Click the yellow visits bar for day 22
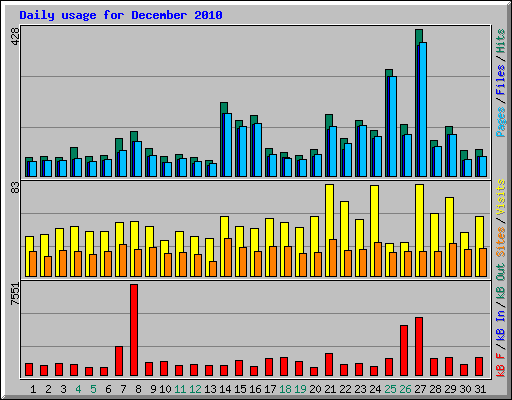Viewport: 512px width, 400px height. [344, 225]
